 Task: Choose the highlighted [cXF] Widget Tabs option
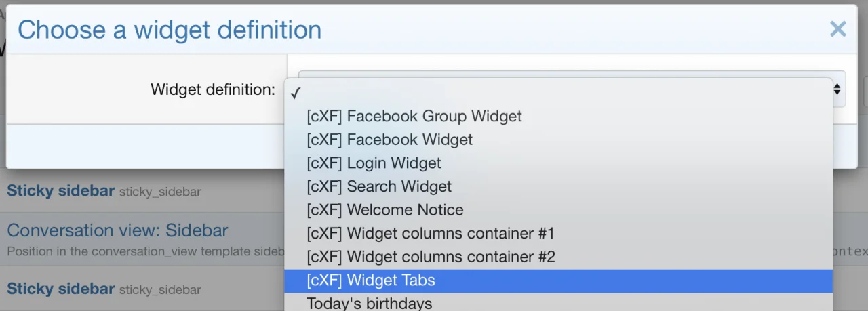[x=370, y=280]
